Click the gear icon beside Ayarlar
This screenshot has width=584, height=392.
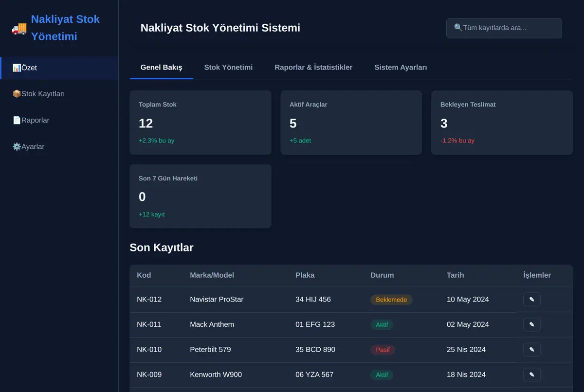[17, 146]
